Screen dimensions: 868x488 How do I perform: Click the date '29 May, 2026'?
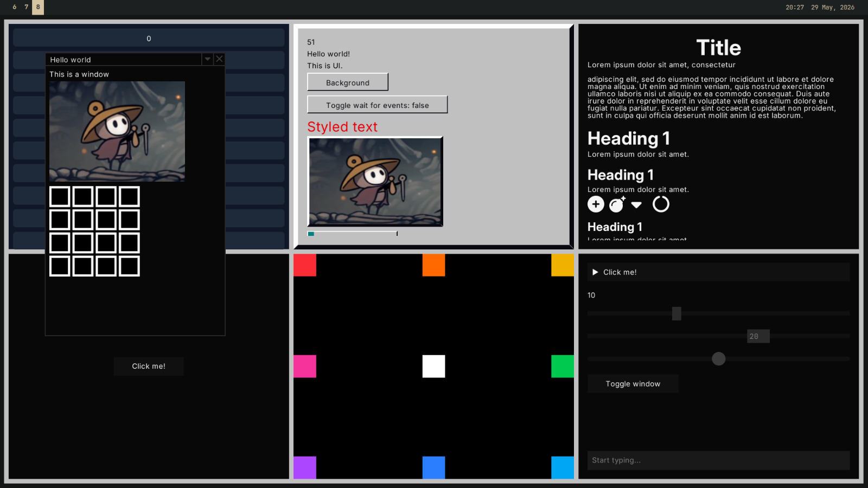pyautogui.click(x=833, y=8)
